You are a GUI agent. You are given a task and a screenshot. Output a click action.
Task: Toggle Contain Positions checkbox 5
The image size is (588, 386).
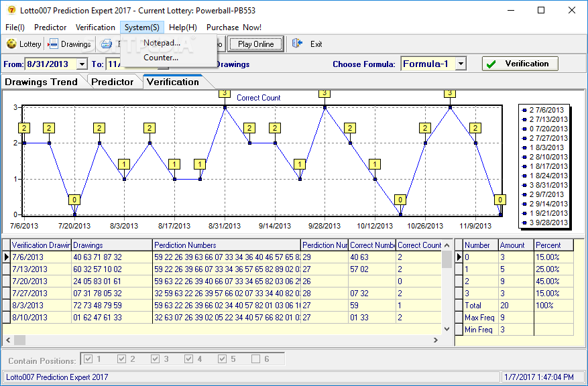[x=223, y=359]
